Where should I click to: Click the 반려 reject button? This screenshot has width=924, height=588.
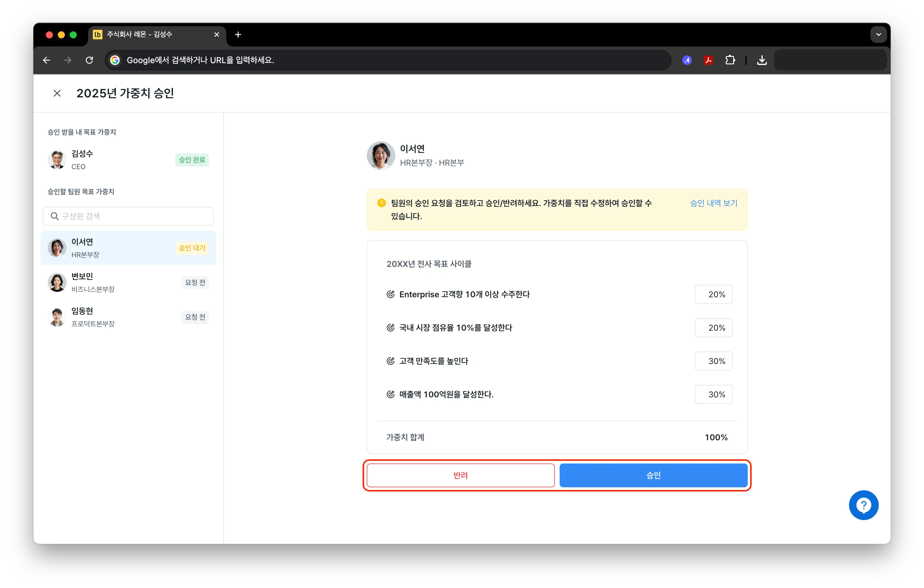461,475
